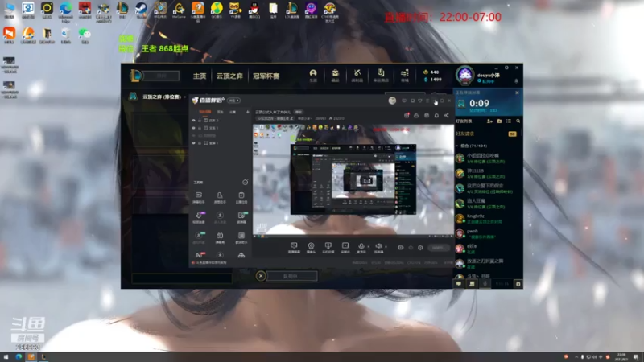This screenshot has height=362, width=644.
Task: Open the speaker options arrow
Action: pos(386,247)
